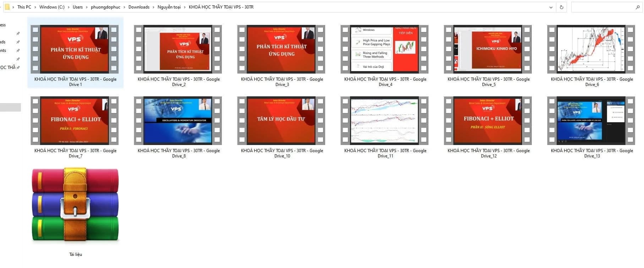Select chart video thumbnail Drive_6
644x268 pixels.
tap(591, 49)
